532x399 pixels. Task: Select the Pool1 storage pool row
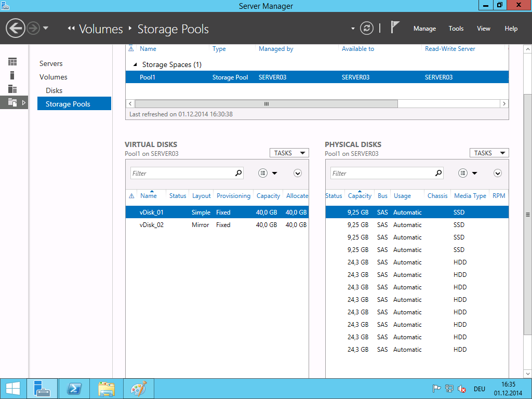317,77
